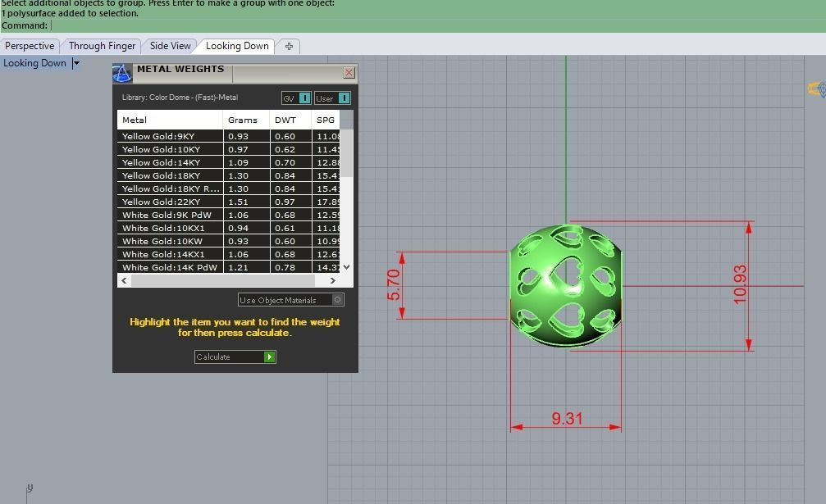Close the Metal Weights panel

pyautogui.click(x=349, y=73)
